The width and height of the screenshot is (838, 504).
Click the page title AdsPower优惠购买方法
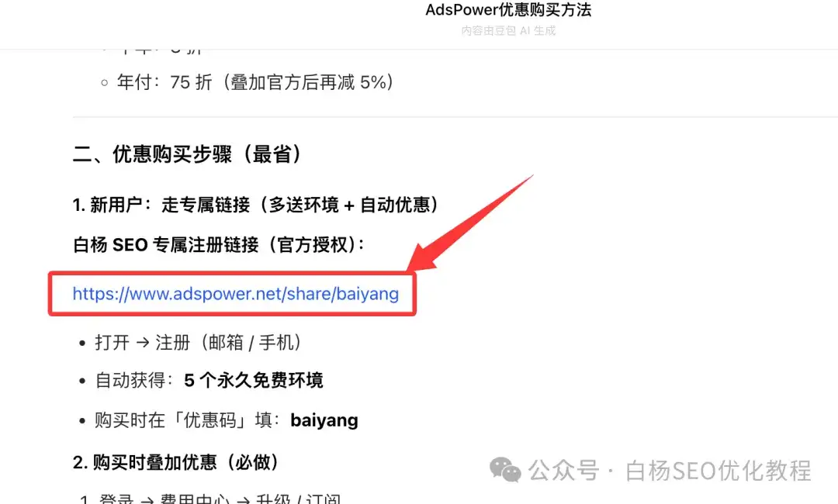508,9
